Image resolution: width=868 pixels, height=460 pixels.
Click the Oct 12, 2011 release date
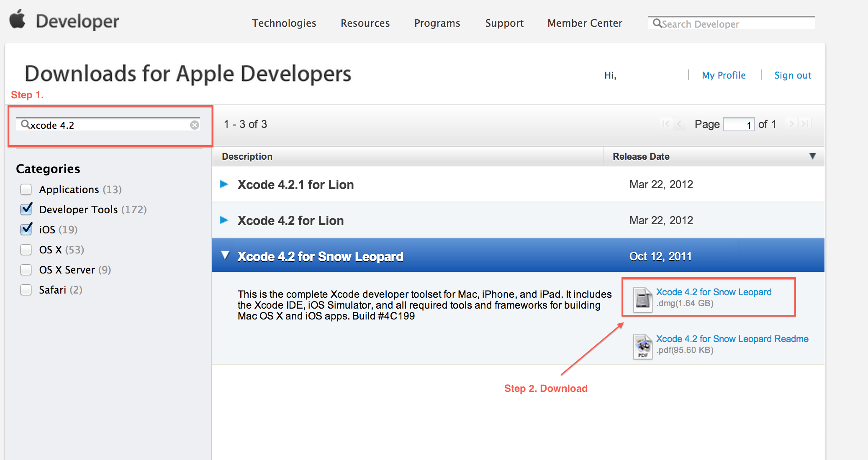660,256
